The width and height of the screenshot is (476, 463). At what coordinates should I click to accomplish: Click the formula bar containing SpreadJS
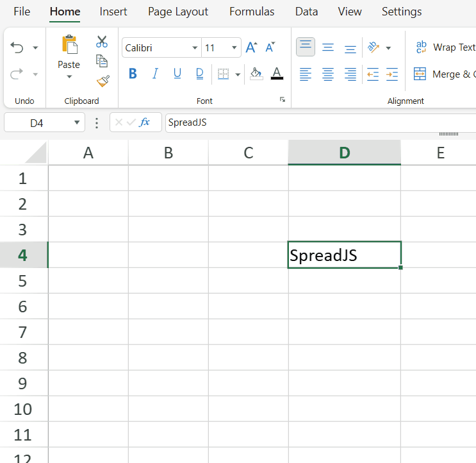[x=320, y=122]
